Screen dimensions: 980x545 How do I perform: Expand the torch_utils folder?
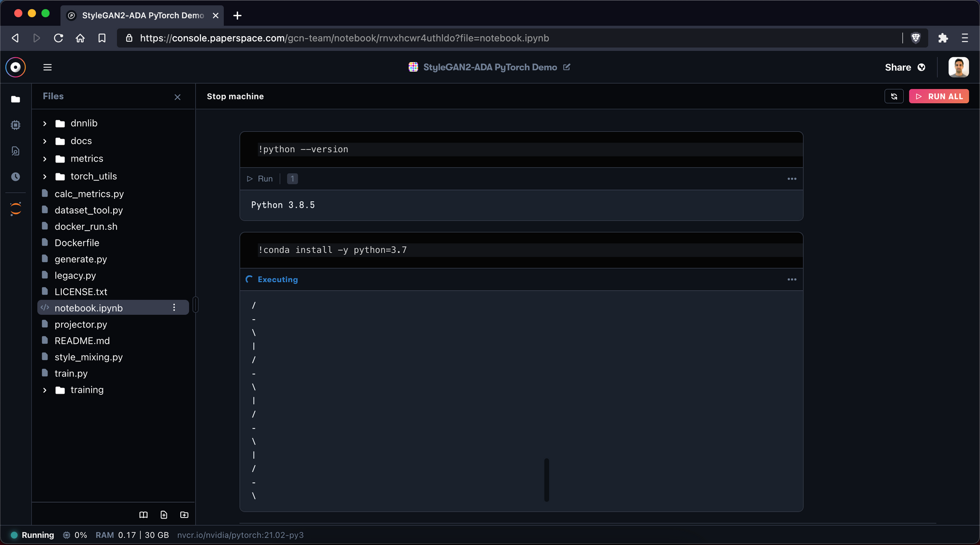[x=45, y=176]
